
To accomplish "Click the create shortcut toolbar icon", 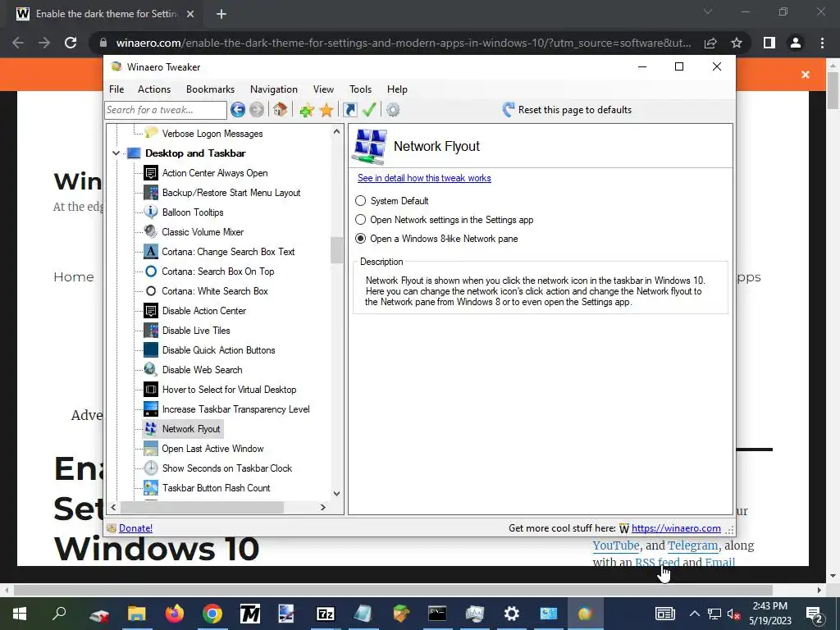I will tap(349, 110).
